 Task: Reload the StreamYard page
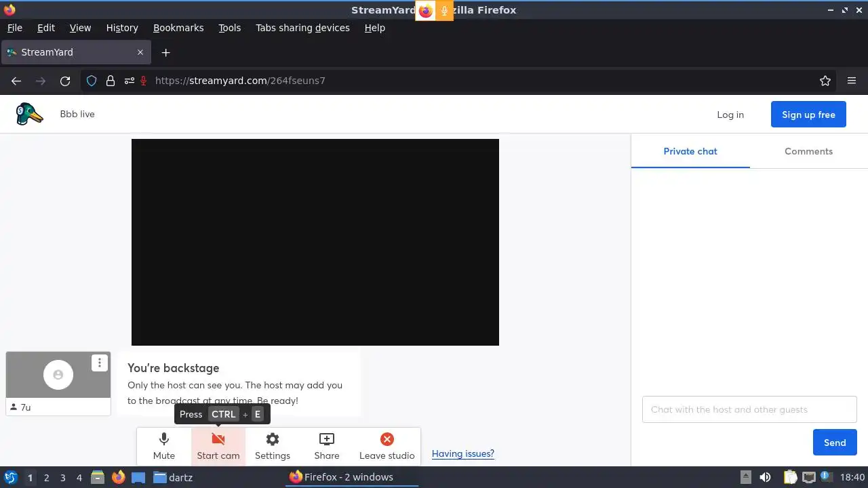pos(65,81)
